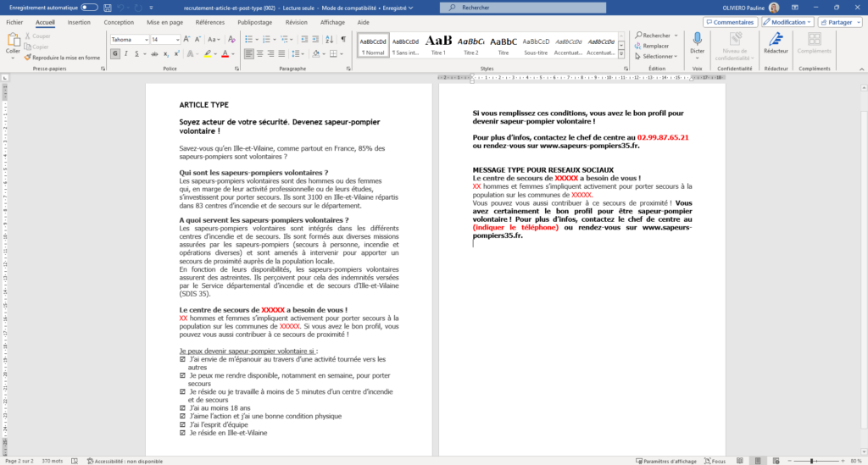Open the font size 14 dropdown
The width and height of the screenshot is (868, 465).
point(177,40)
